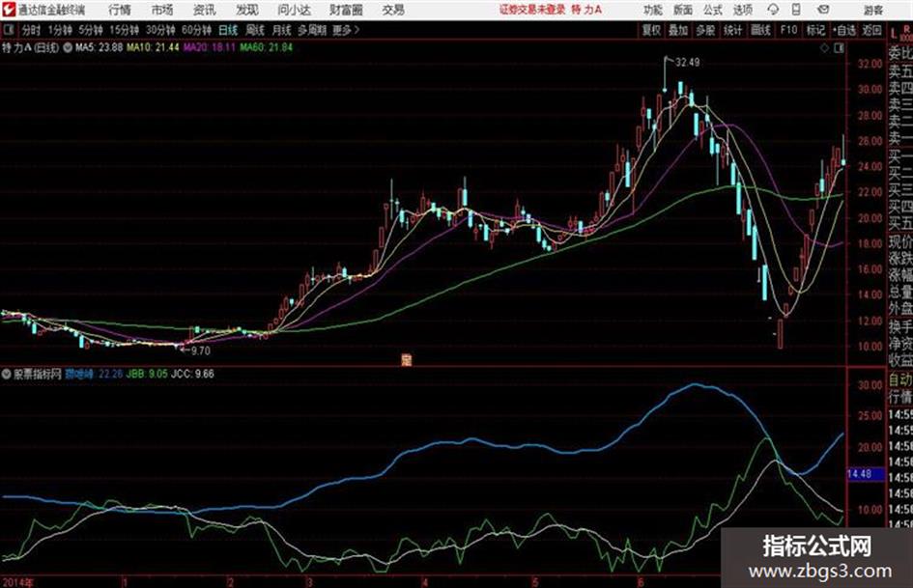Open the mail envelope icon

click(x=823, y=10)
